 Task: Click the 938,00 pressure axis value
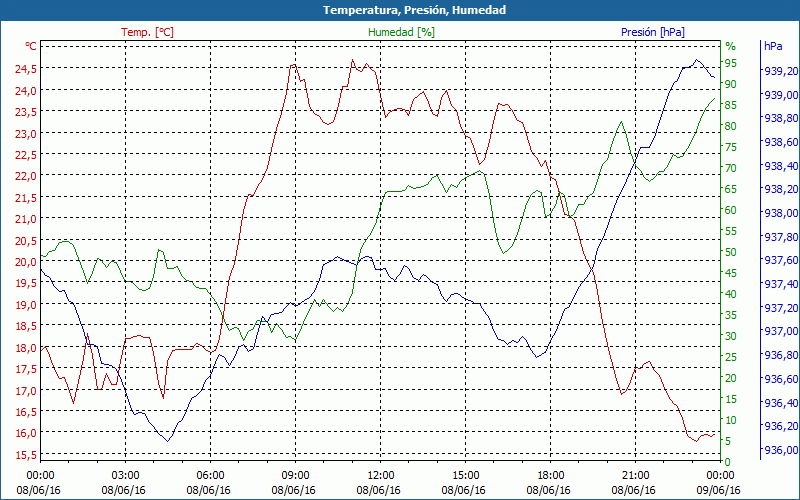tap(781, 213)
